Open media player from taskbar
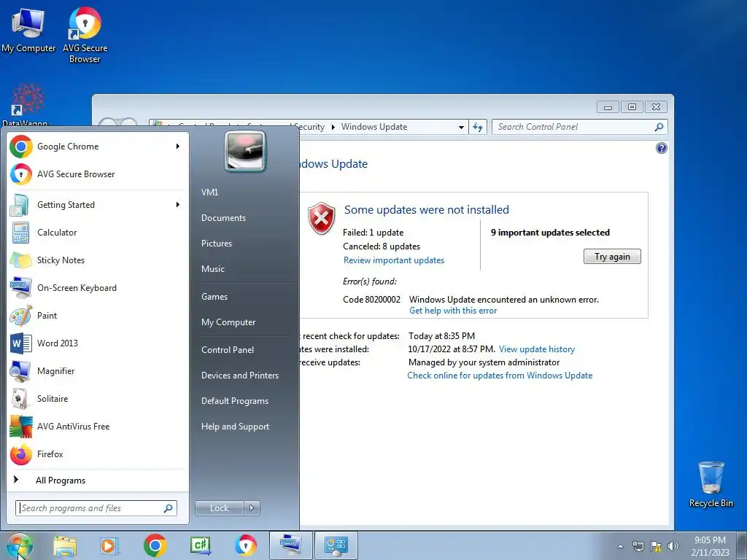The width and height of the screenshot is (747, 560). pyautogui.click(x=109, y=545)
